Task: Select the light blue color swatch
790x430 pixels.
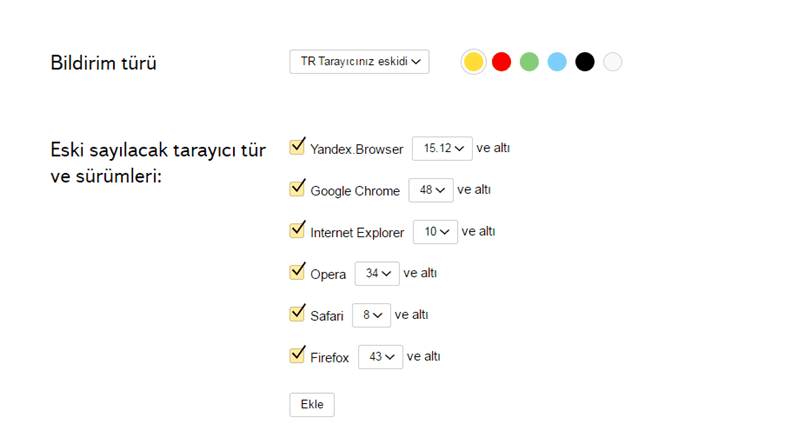Action: (x=557, y=62)
